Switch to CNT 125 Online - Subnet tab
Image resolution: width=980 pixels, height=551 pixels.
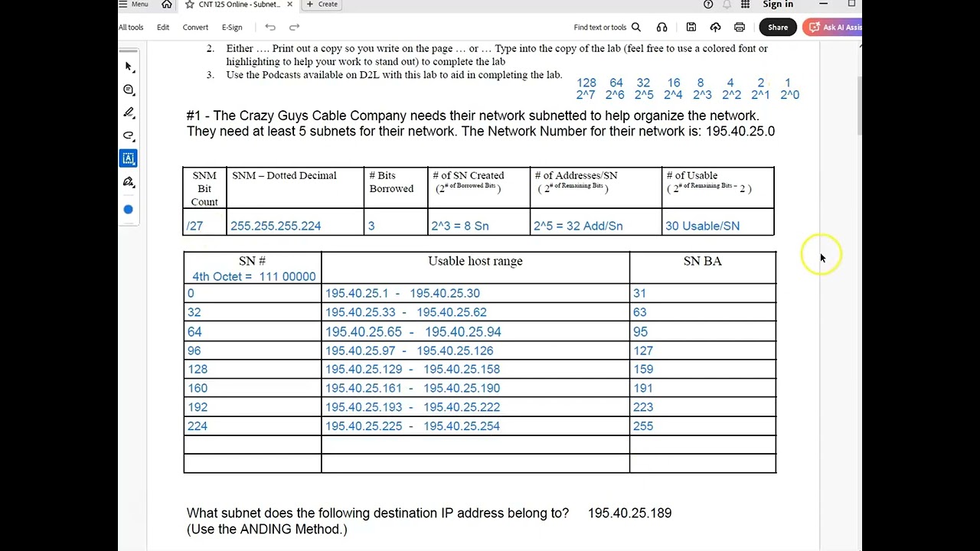(239, 5)
